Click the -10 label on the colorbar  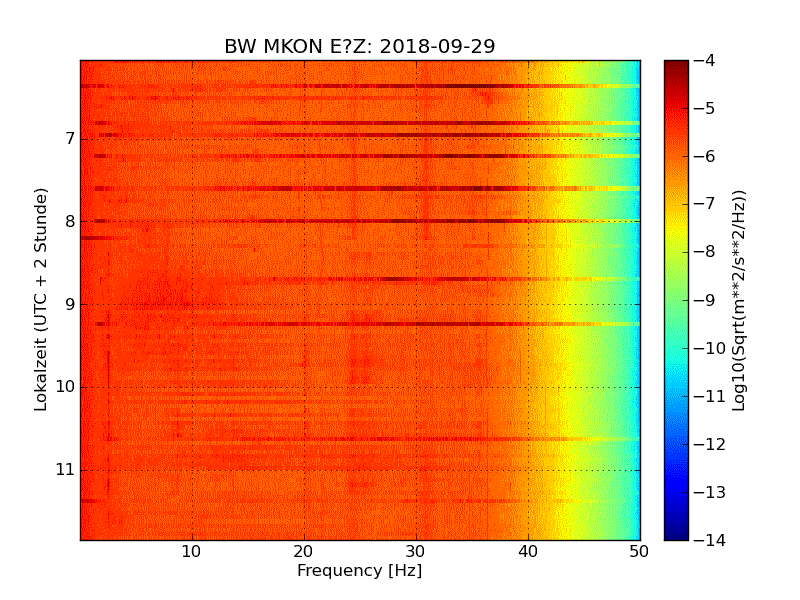coord(710,348)
